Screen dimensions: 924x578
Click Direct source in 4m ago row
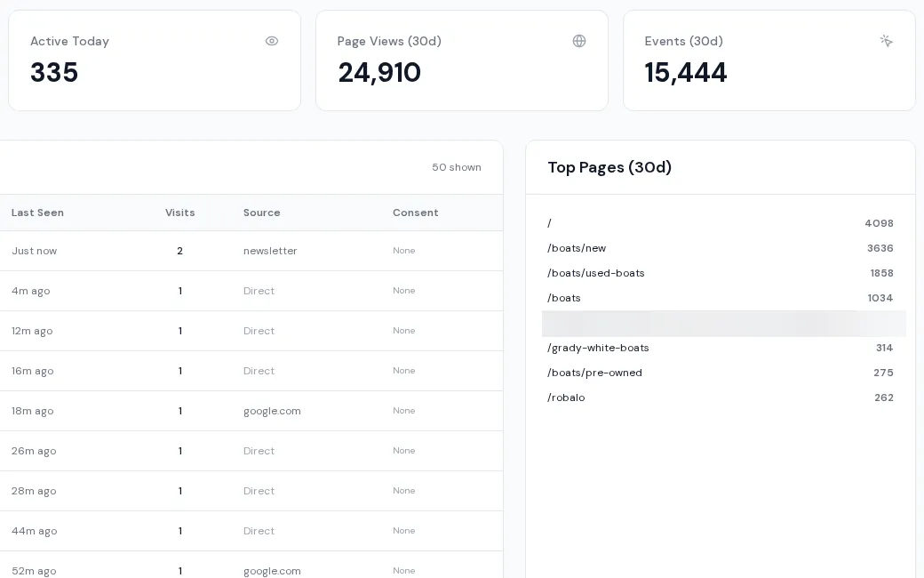(259, 291)
